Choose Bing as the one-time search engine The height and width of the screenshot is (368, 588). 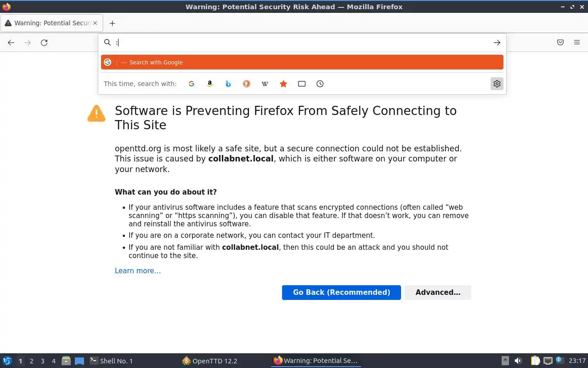[x=228, y=84]
